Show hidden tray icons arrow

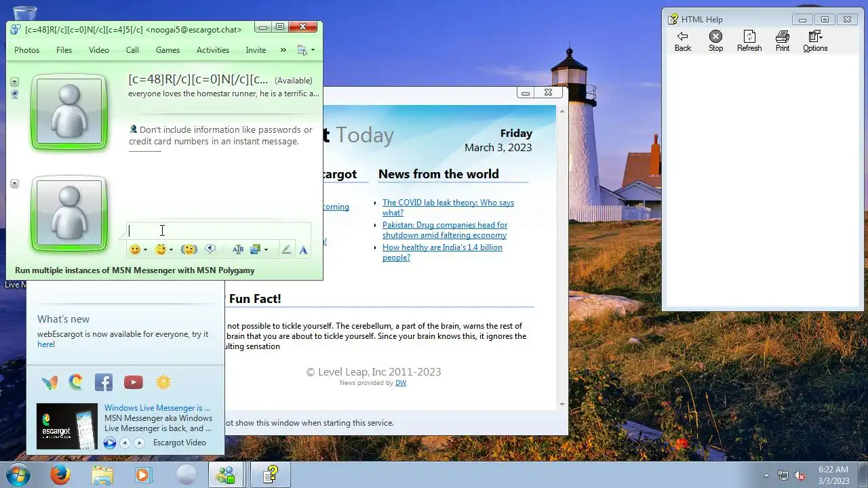coord(767,475)
